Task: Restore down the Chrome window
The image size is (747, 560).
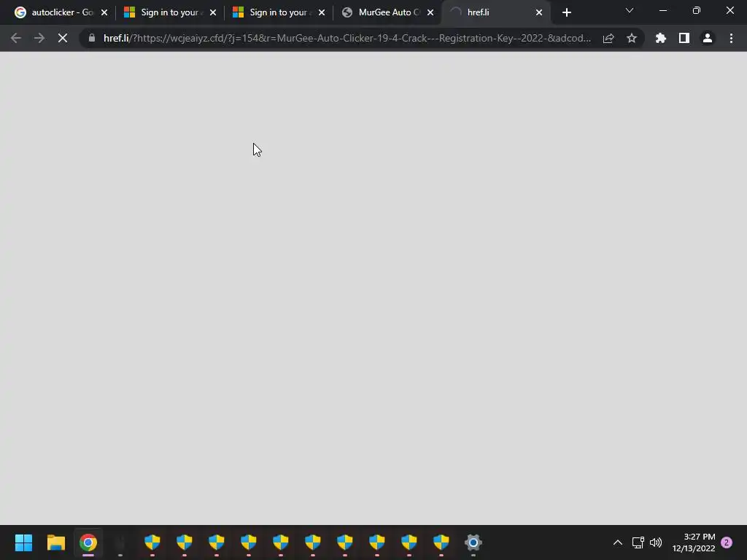Action: (x=697, y=10)
